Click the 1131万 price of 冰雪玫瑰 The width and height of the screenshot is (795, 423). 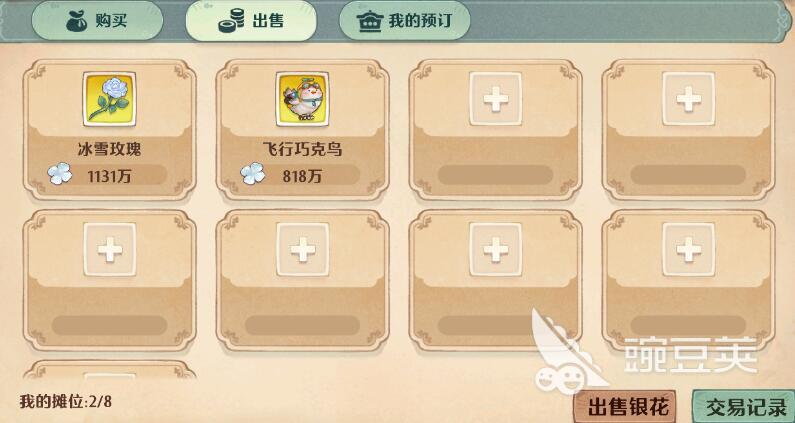(110, 176)
